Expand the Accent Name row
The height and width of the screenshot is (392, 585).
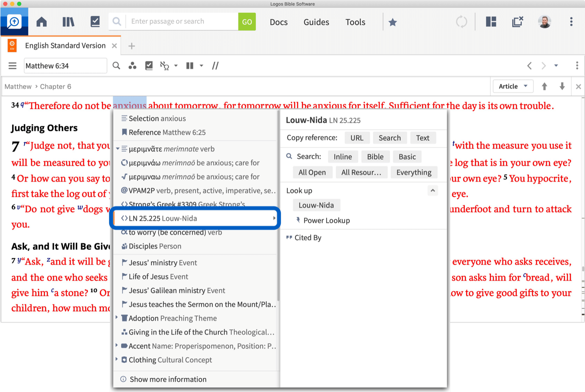117,345
